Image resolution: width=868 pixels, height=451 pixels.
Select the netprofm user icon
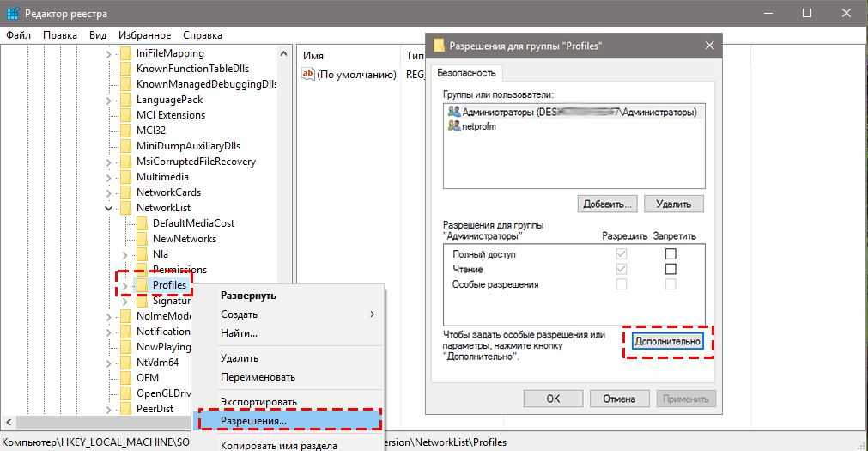tap(454, 126)
